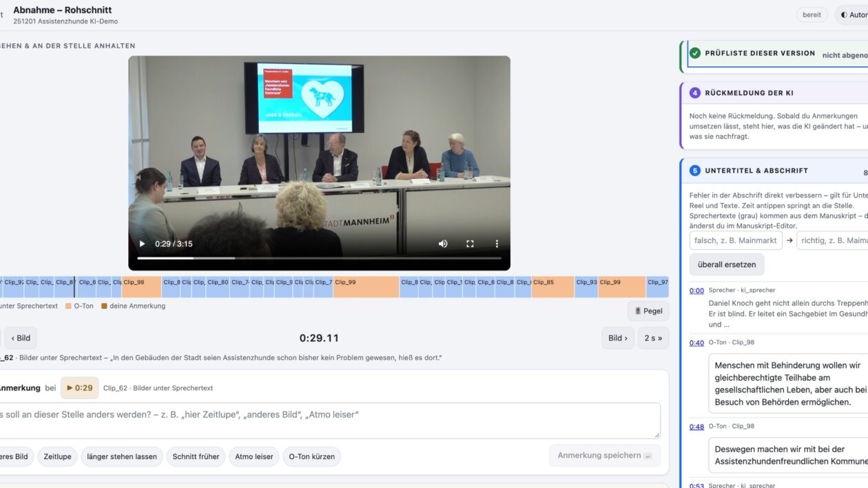The image size is (868, 488).
Task: Jump to timestamp 0:40 in the transcript
Action: click(696, 343)
